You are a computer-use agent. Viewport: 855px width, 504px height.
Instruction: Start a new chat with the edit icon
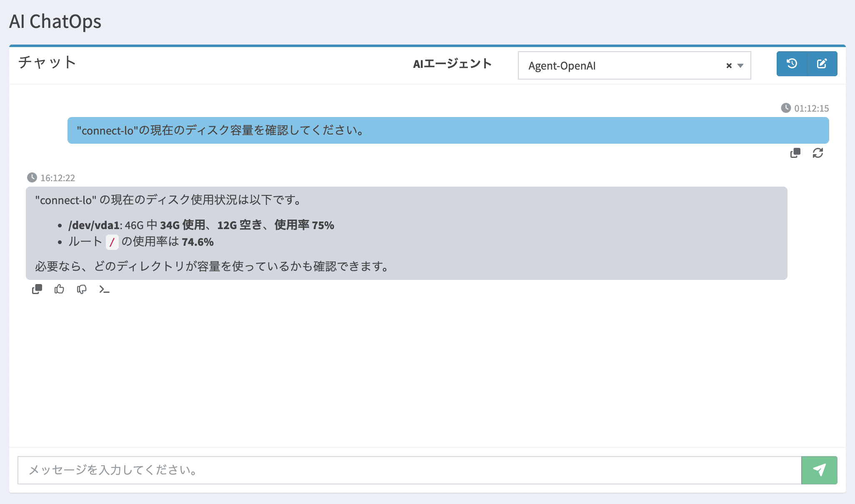[822, 64]
